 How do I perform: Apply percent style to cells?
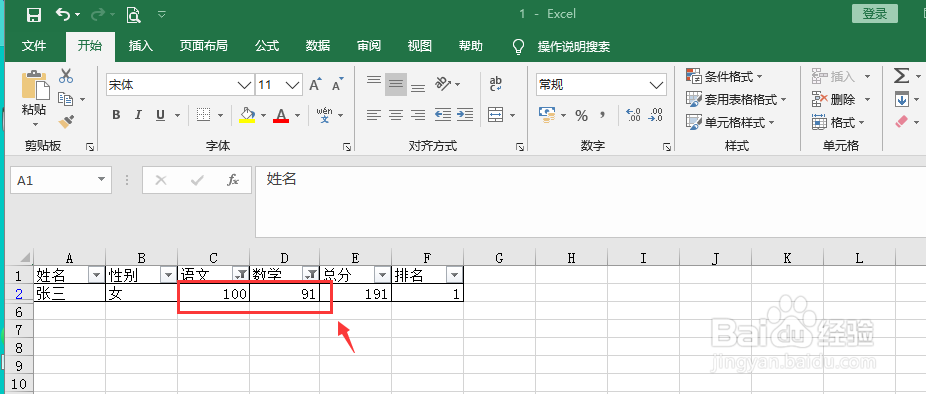coord(582,116)
